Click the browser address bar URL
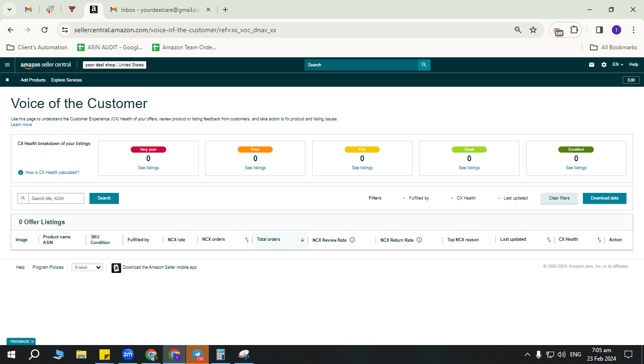This screenshot has height=364, width=644. (x=175, y=30)
